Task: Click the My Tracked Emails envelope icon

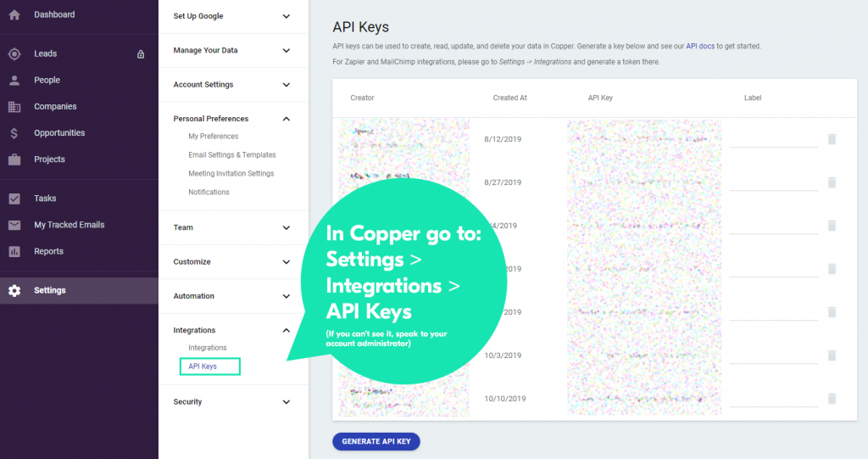Action: coord(14,225)
